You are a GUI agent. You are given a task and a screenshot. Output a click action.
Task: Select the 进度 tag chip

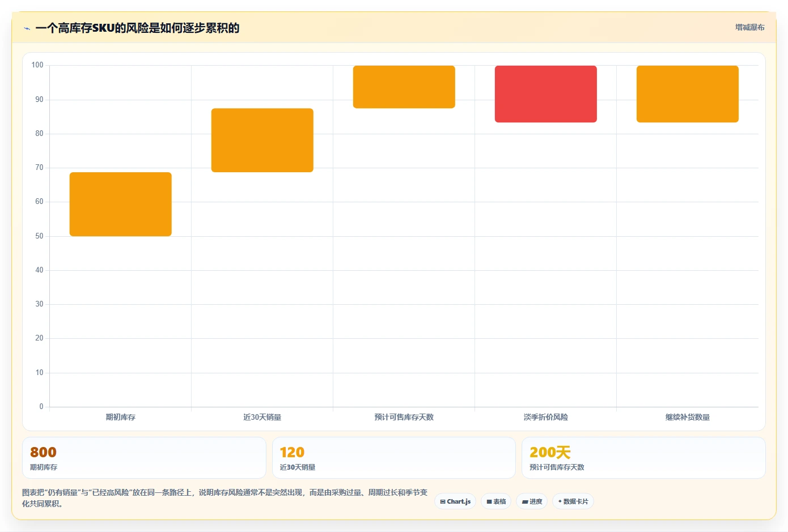point(532,501)
